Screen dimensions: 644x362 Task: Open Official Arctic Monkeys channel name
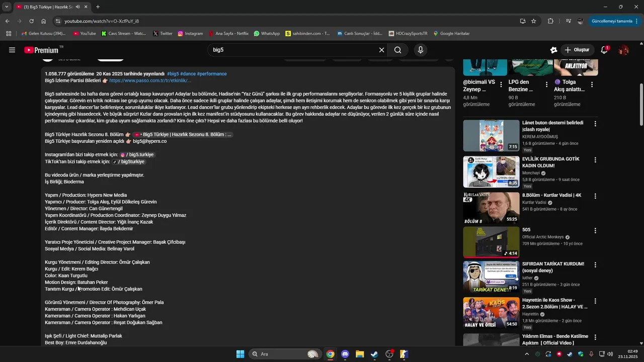[543, 237]
